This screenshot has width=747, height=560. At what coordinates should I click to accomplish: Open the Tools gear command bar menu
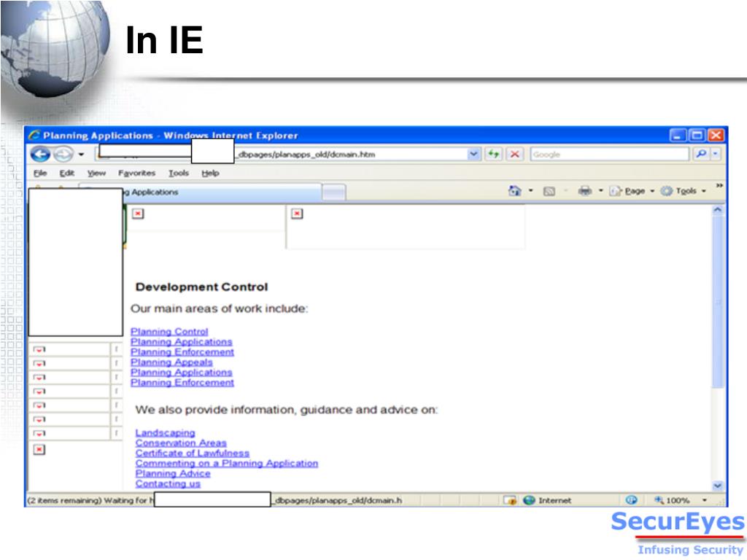pos(683,191)
